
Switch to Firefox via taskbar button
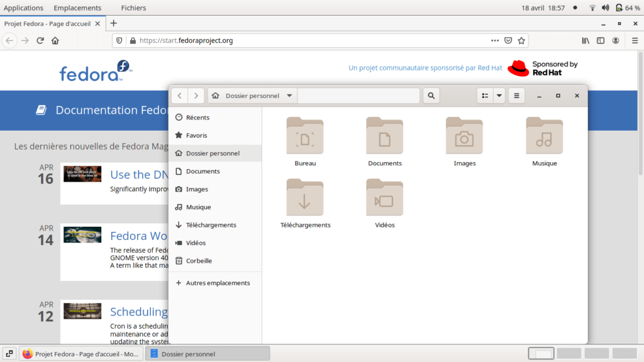pyautogui.click(x=81, y=354)
